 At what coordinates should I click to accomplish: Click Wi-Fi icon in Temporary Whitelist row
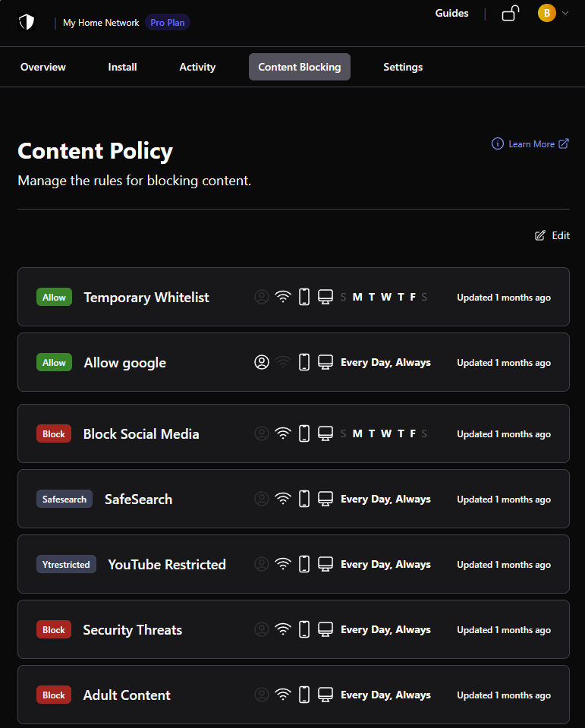[283, 297]
